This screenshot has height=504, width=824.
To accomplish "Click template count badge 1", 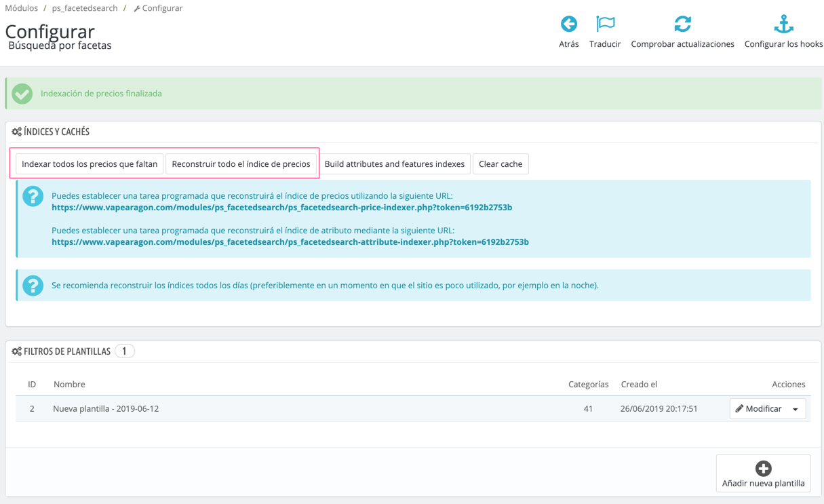I will coord(124,351).
